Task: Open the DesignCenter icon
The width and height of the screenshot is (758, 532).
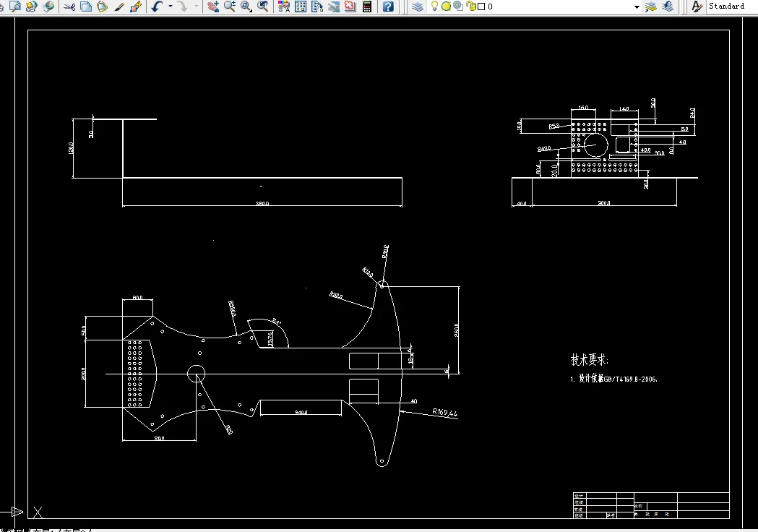Action: (x=300, y=7)
